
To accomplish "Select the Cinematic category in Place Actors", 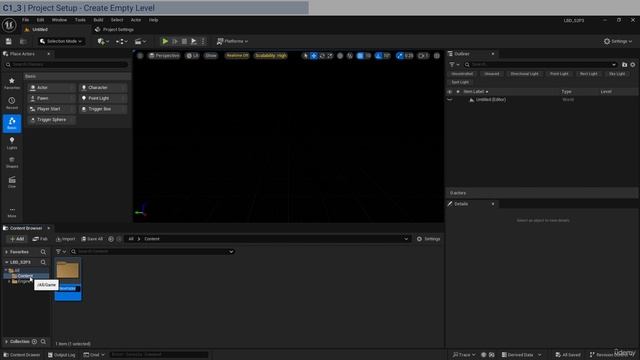I will pyautogui.click(x=12, y=182).
